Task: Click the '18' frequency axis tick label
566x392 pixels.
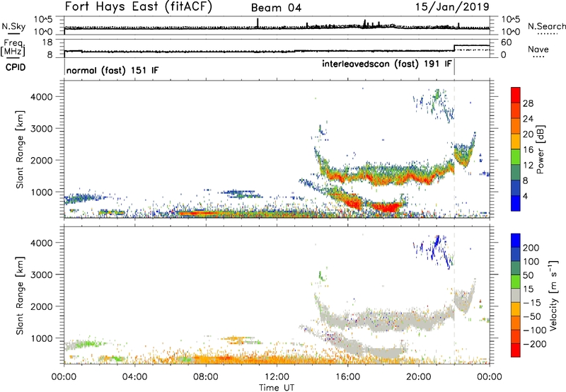Action: [47, 42]
